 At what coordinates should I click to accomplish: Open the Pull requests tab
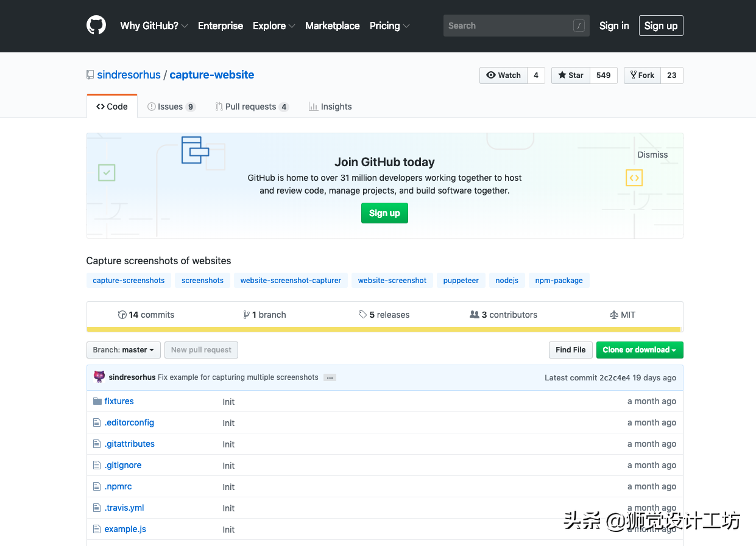[x=251, y=107]
